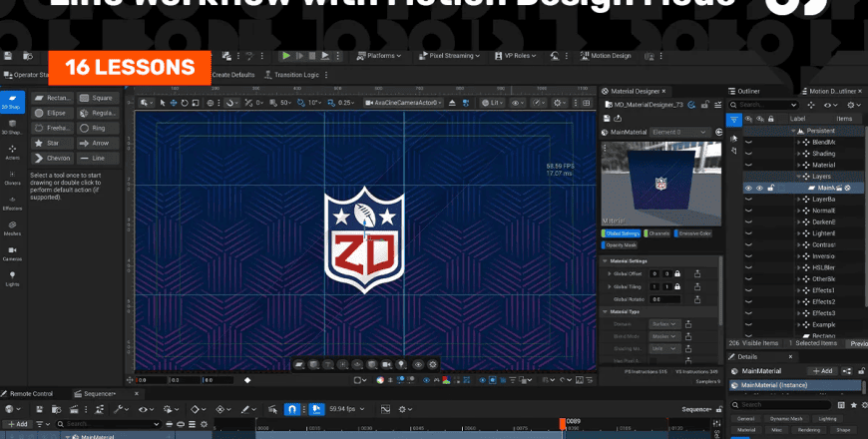Switch to the Remote Control tab
This screenshot has width=868, height=439.
point(27,394)
